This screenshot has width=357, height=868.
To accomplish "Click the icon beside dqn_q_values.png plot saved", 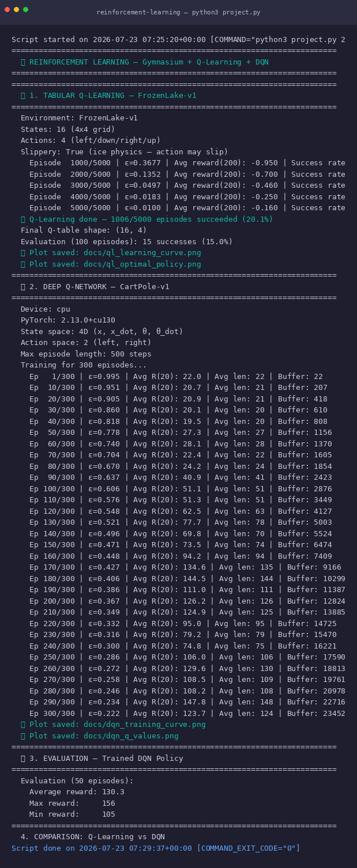I will coord(23,736).
